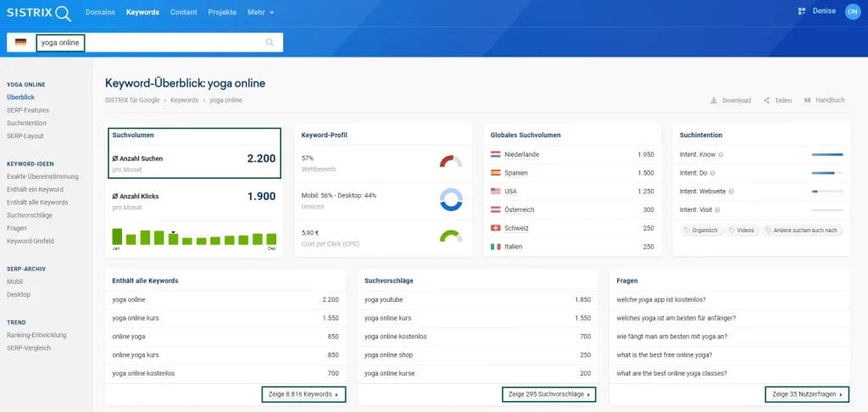The image size is (868, 412).
Task: Click question what is the best free online yoga?
Action: (x=665, y=355)
